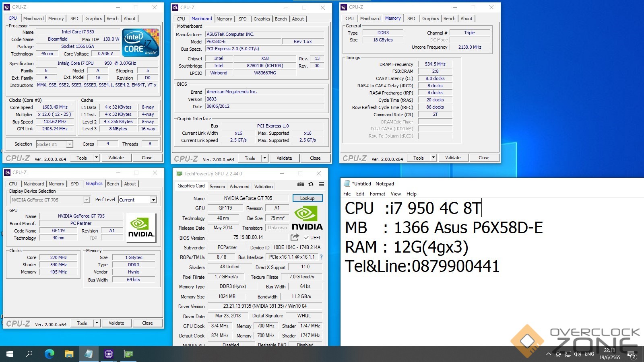Viewport: 644px width, 362px height.
Task: Click the GPU-Z refresh icon
Action: pos(311,184)
